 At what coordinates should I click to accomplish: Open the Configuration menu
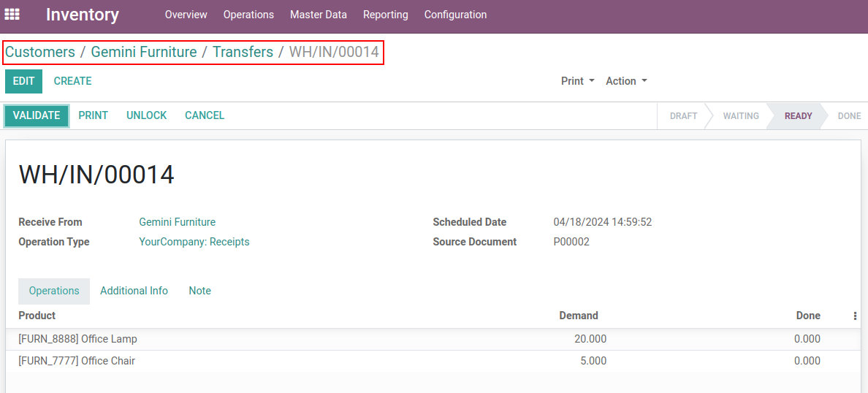coord(455,15)
